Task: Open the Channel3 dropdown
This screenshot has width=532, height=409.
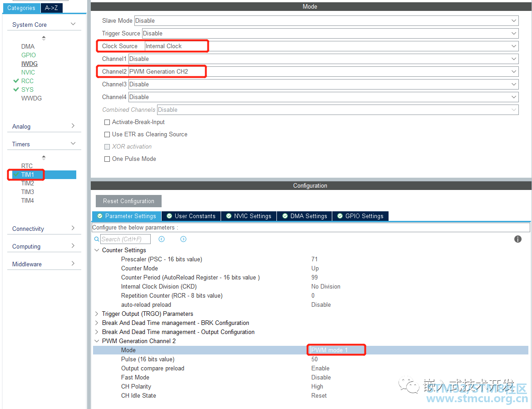Action: (323, 84)
